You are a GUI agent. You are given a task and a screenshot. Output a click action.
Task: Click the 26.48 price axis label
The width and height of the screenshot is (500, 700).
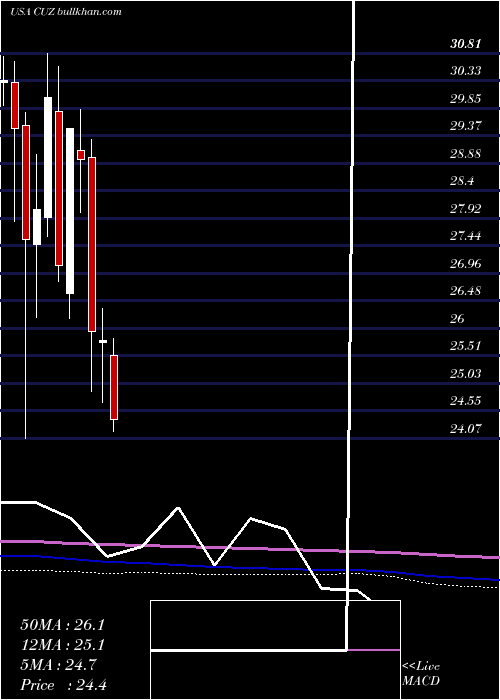[x=466, y=291]
